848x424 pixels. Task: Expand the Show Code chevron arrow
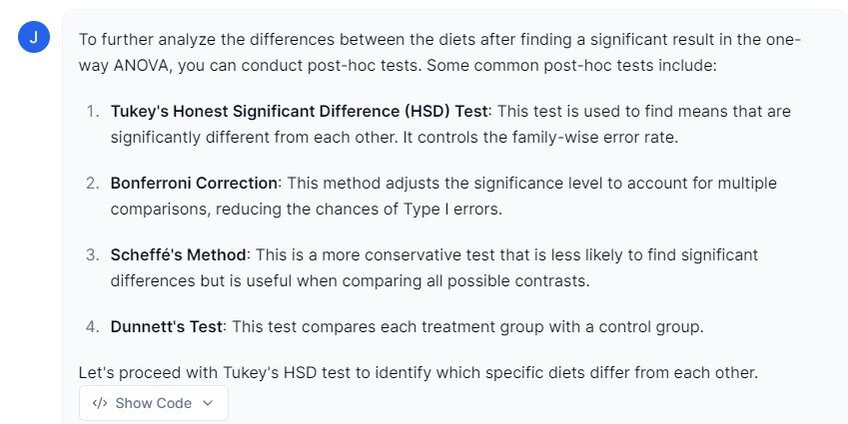pos(208,403)
